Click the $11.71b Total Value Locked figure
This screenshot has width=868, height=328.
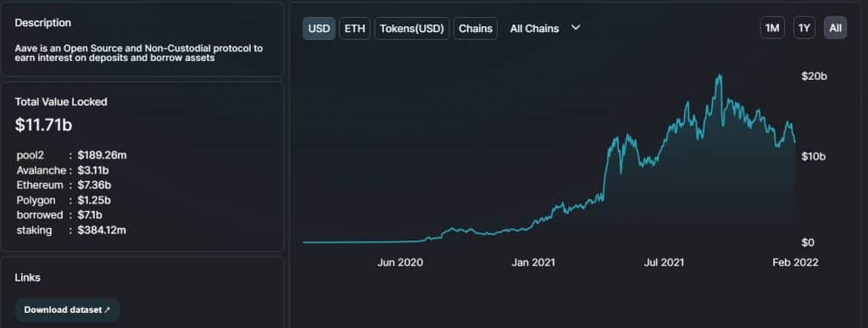coord(44,125)
